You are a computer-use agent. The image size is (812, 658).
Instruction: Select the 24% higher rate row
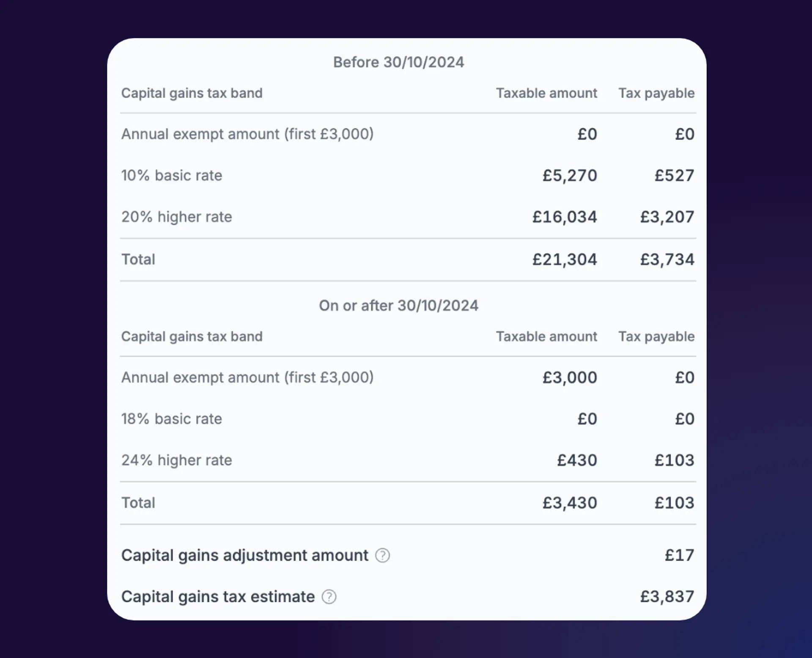click(176, 460)
